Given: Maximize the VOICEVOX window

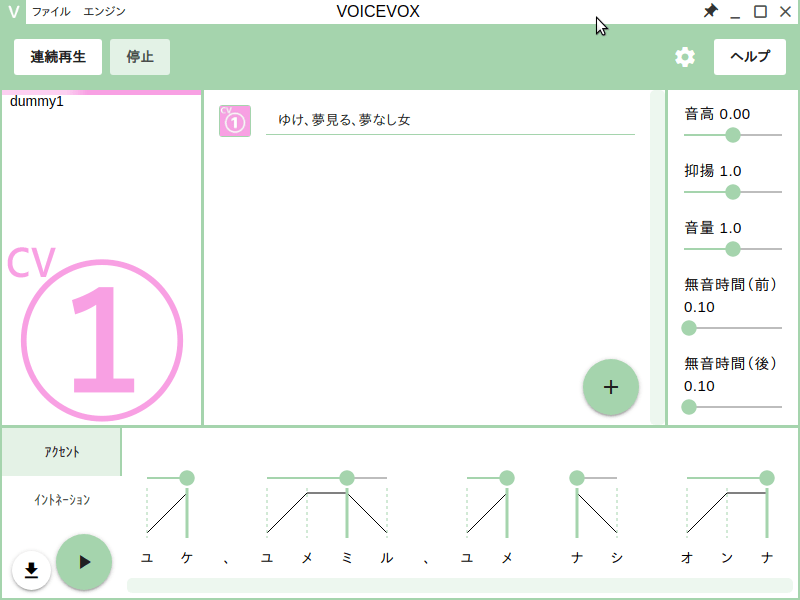Looking at the screenshot, I should [760, 11].
